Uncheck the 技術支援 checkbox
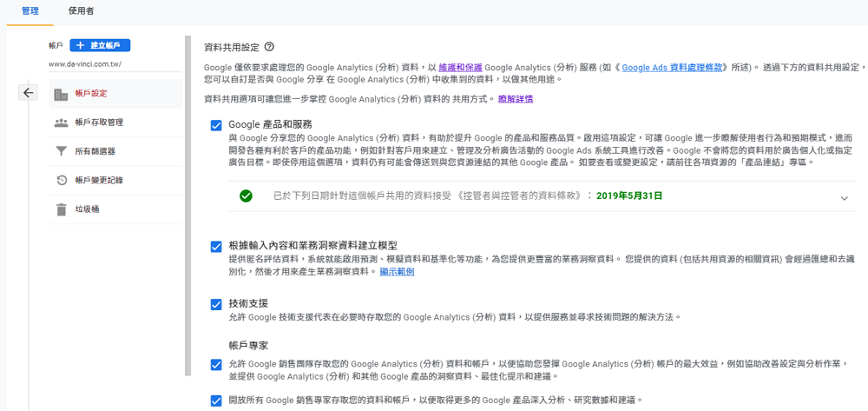The height and width of the screenshot is (411, 868). coord(216,305)
